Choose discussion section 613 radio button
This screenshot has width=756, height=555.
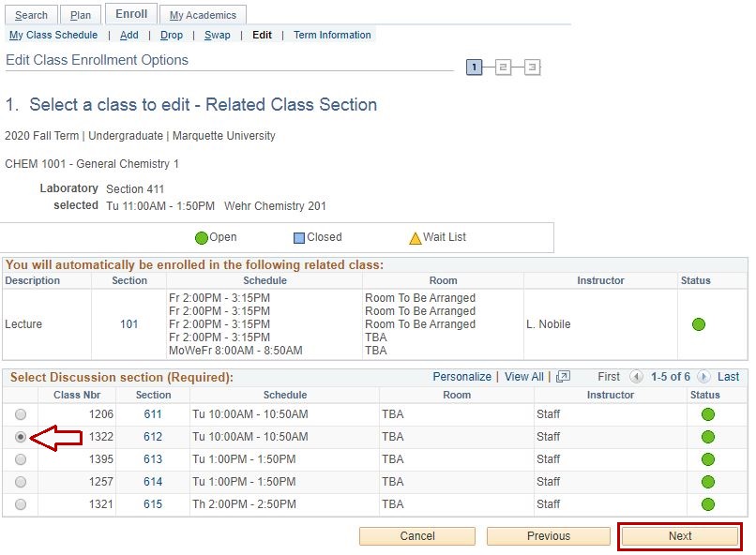[x=21, y=459]
